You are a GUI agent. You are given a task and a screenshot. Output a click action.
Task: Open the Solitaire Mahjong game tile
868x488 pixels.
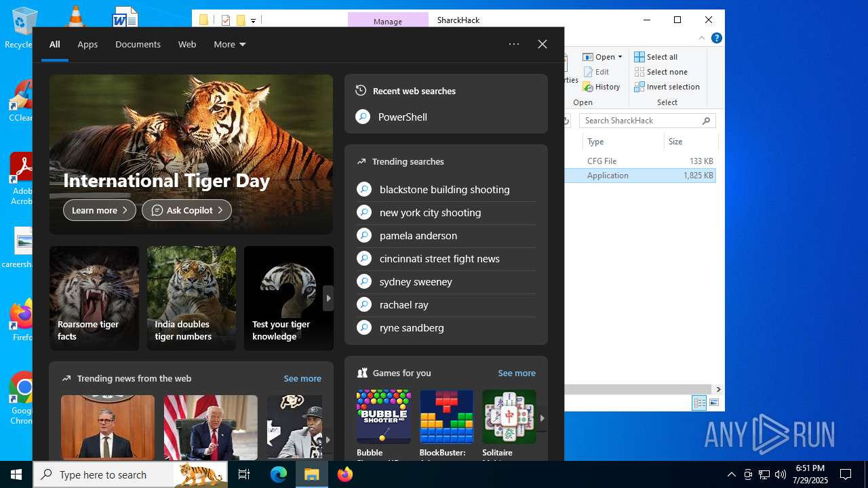coord(509,425)
